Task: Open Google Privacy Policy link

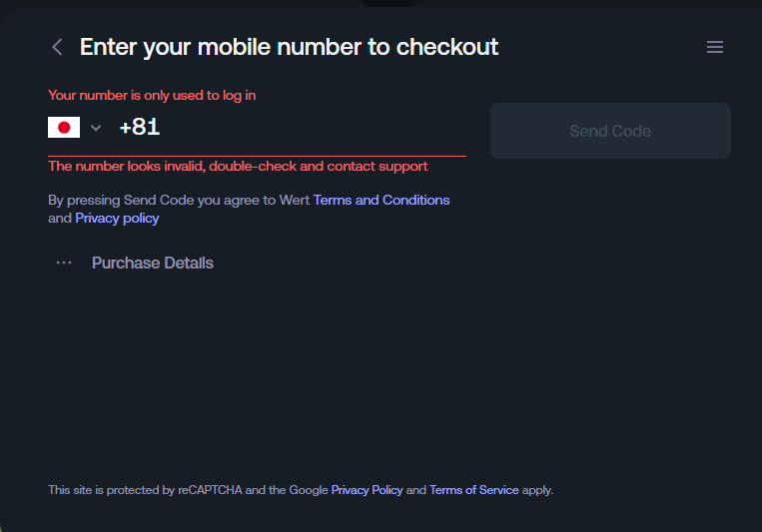Action: (367, 490)
